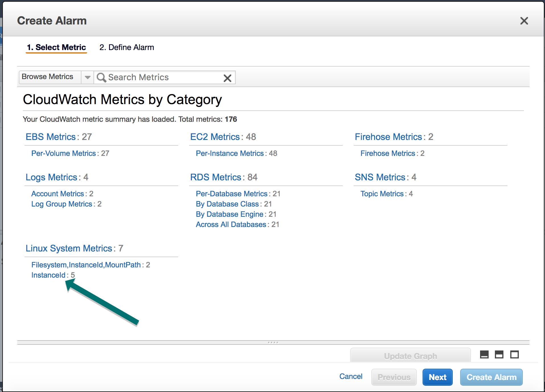Open the SNS Metrics category
Image resolution: width=545 pixels, height=392 pixels.
(x=380, y=177)
